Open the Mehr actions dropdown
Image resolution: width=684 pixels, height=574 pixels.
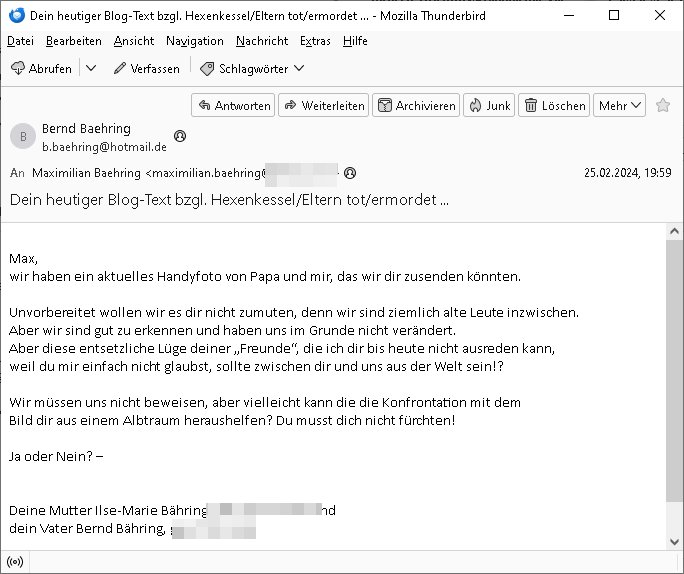click(620, 105)
